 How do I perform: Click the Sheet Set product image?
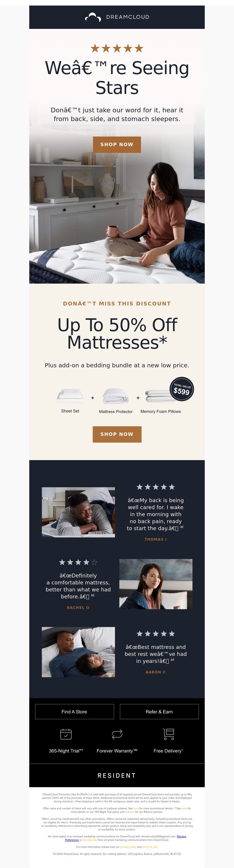tap(70, 396)
